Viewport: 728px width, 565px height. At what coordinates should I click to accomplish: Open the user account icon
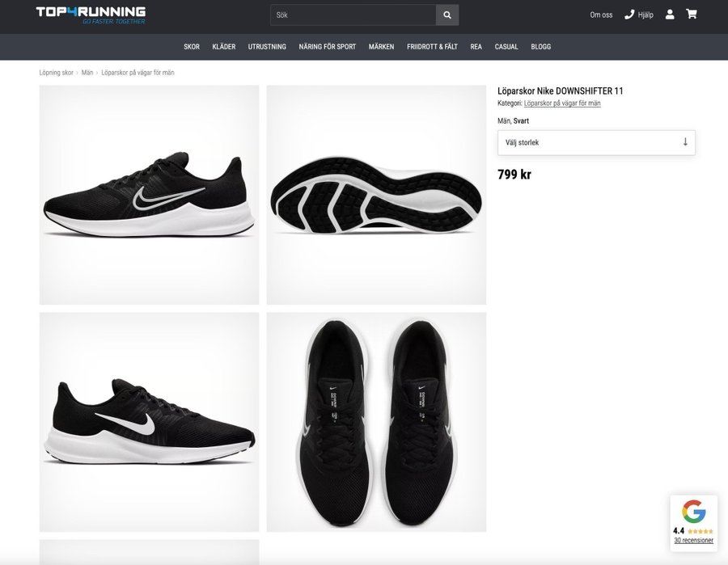670,15
